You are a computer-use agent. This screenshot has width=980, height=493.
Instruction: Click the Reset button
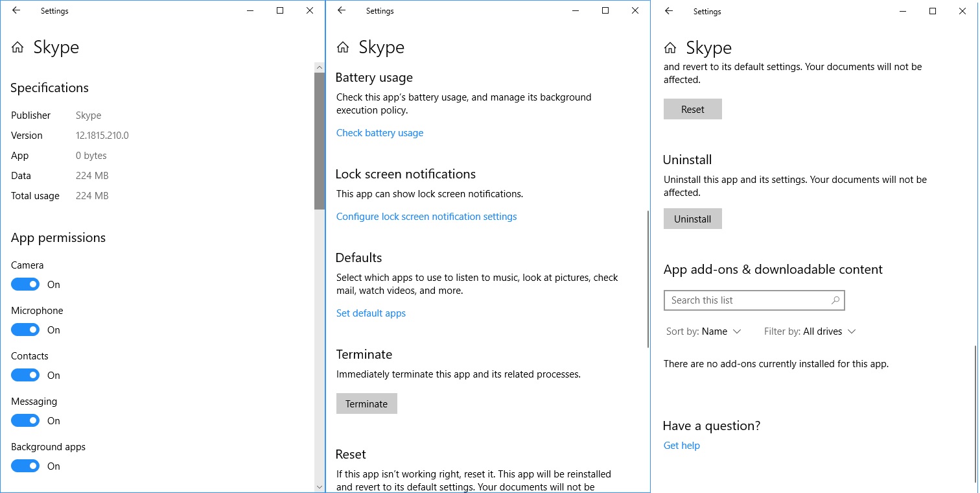click(693, 109)
